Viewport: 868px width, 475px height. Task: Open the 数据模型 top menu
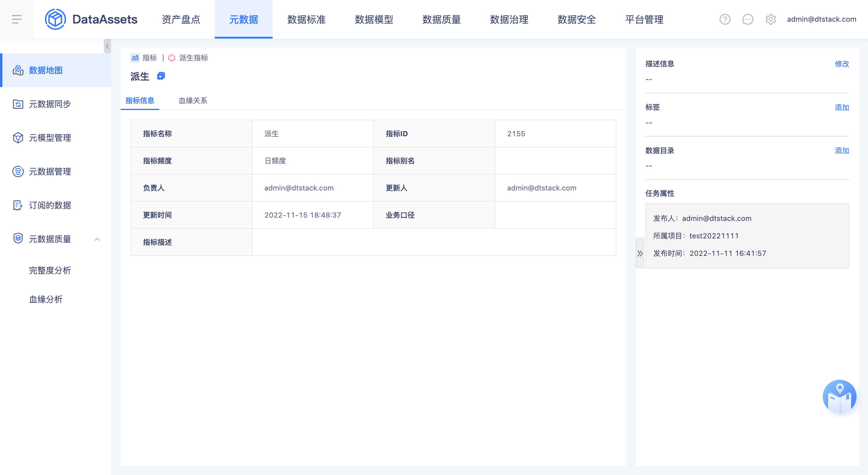click(374, 19)
